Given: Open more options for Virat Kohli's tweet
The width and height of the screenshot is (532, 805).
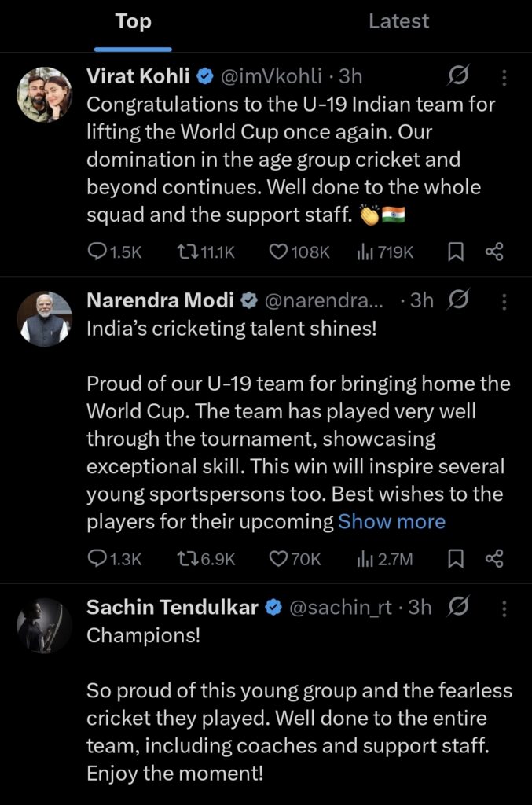Looking at the screenshot, I should tap(504, 77).
